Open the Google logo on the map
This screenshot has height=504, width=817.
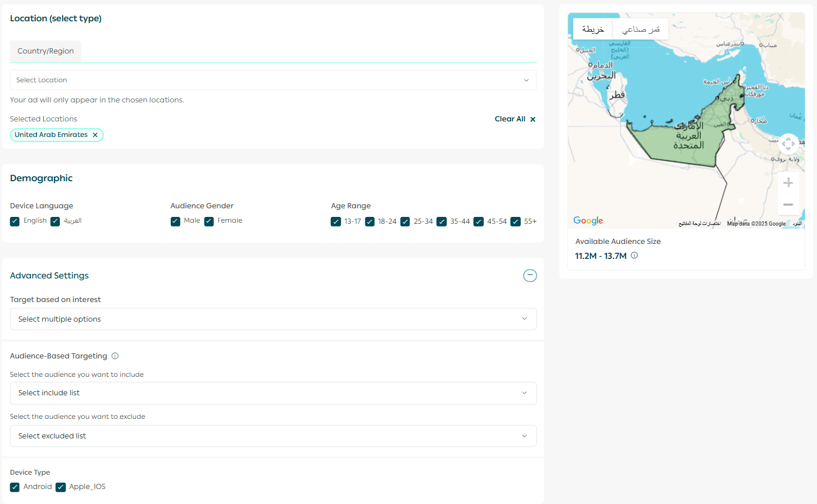[588, 221]
